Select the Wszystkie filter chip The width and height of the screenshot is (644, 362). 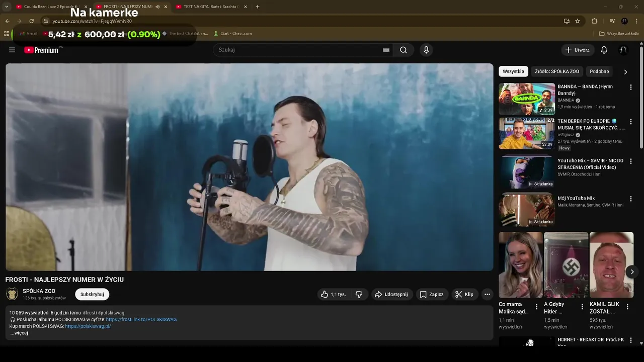click(x=513, y=71)
